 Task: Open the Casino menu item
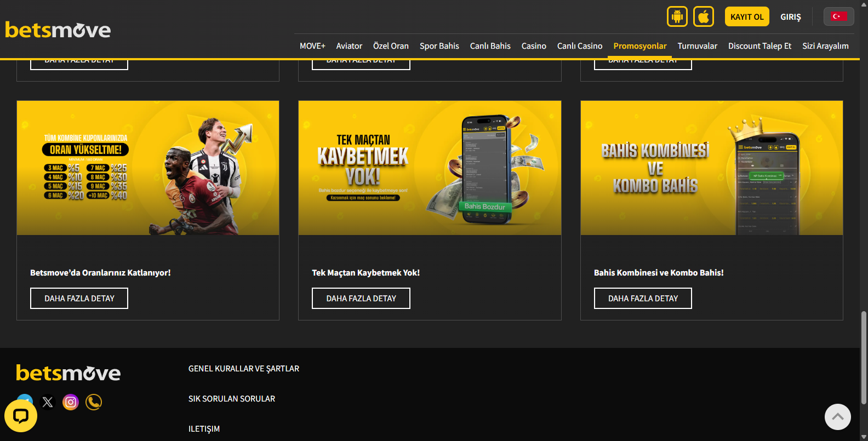(x=534, y=46)
